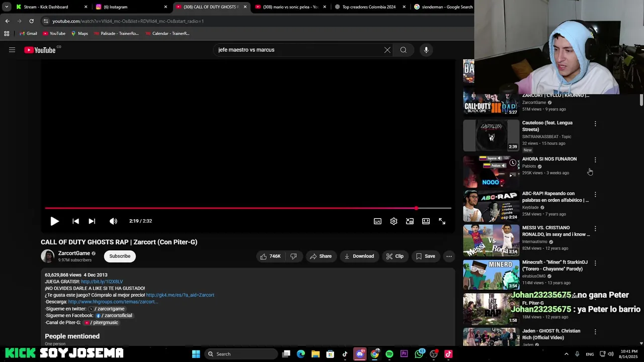Mute the video volume
The height and width of the screenshot is (362, 644).
pos(113,221)
